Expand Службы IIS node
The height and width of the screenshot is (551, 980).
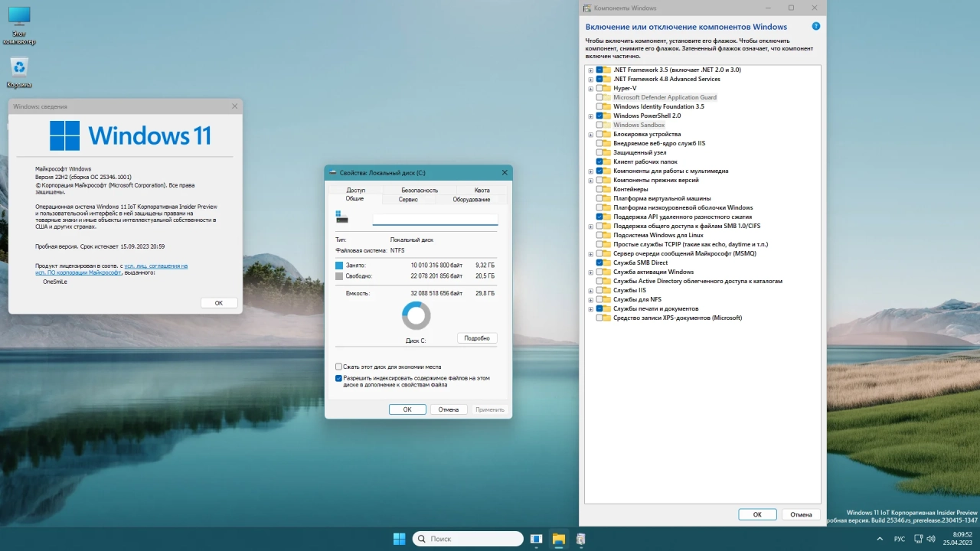[x=590, y=290]
